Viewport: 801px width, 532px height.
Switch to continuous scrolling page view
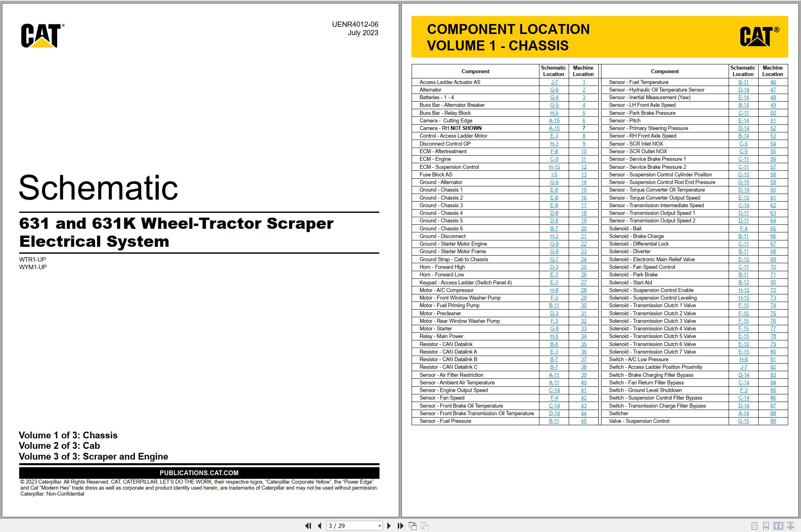(x=766, y=526)
